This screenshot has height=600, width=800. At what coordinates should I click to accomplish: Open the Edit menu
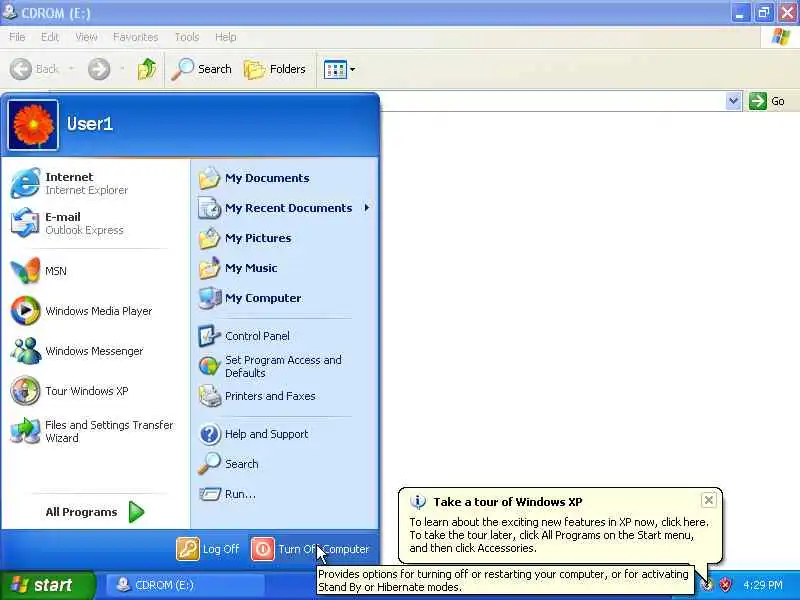pyautogui.click(x=50, y=37)
